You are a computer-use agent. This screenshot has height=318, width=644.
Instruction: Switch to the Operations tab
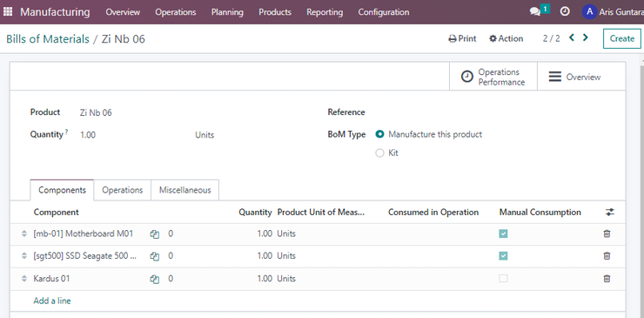pyautogui.click(x=123, y=190)
